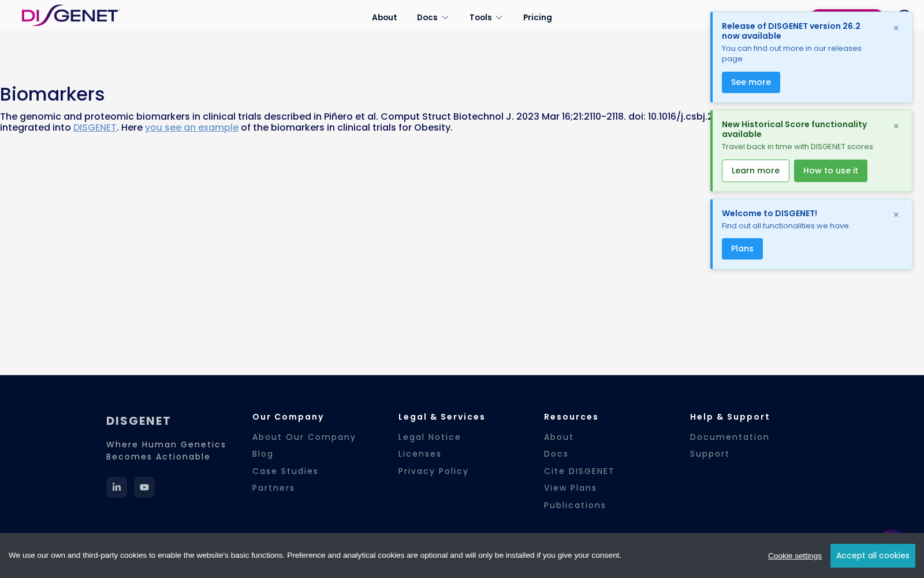
Task: Click the See more button
Action: [x=751, y=82]
